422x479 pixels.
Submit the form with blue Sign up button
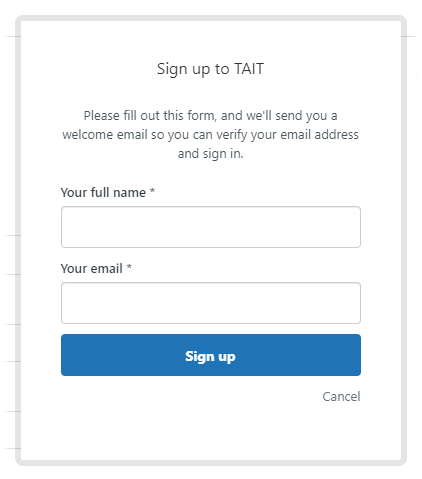tap(211, 355)
